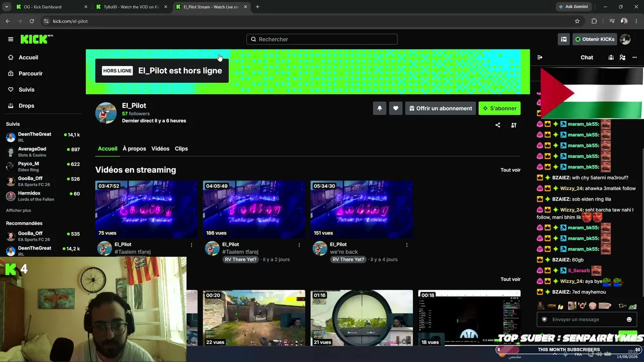Switch to the TyBo00 VOD browser tab

(131, 7)
